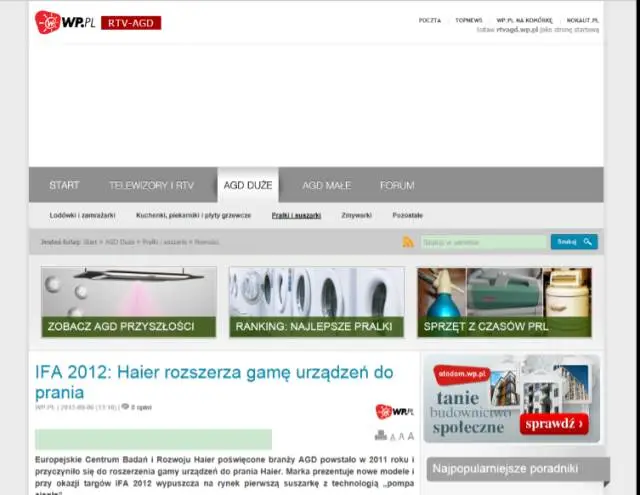Go to Start in the breadcrumb
Viewport: 640px width, 495px height.
(90, 242)
